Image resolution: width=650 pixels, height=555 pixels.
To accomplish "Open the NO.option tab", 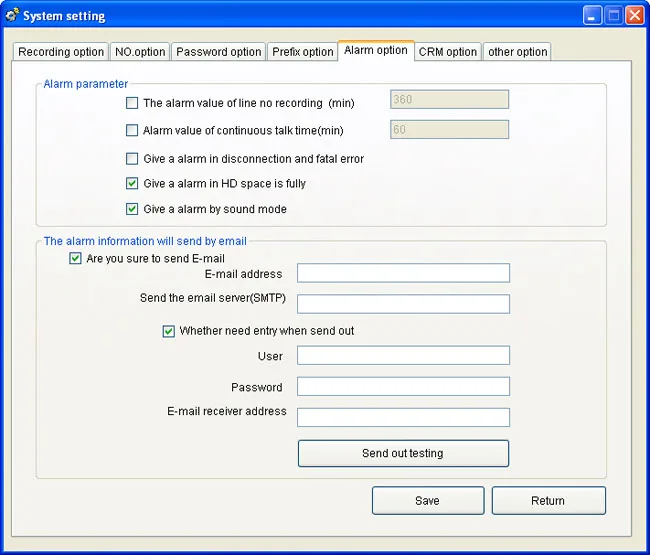I will coord(140,52).
